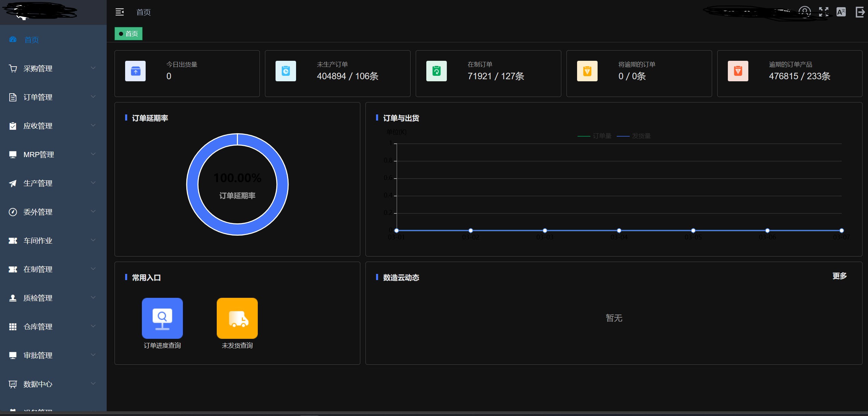Click the monitor icon for MRP管理
The image size is (868, 416).
[13, 155]
